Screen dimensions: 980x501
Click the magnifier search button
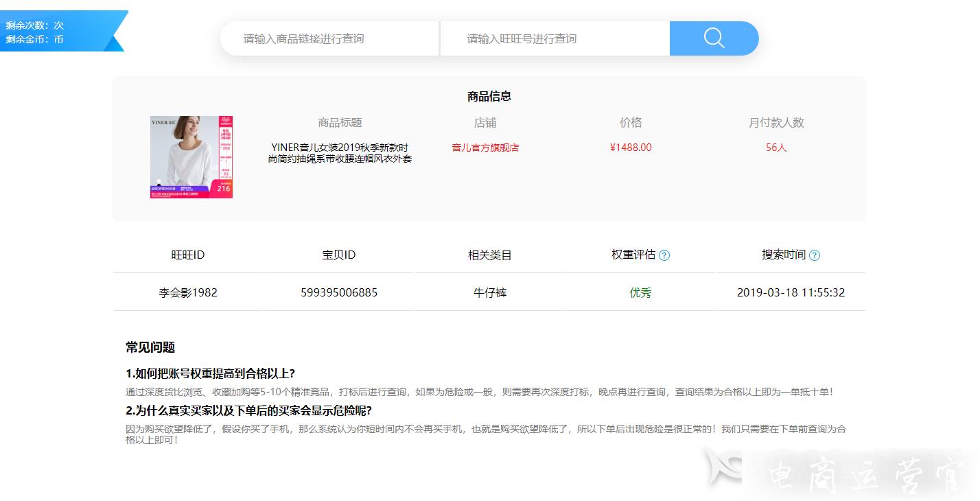point(714,38)
